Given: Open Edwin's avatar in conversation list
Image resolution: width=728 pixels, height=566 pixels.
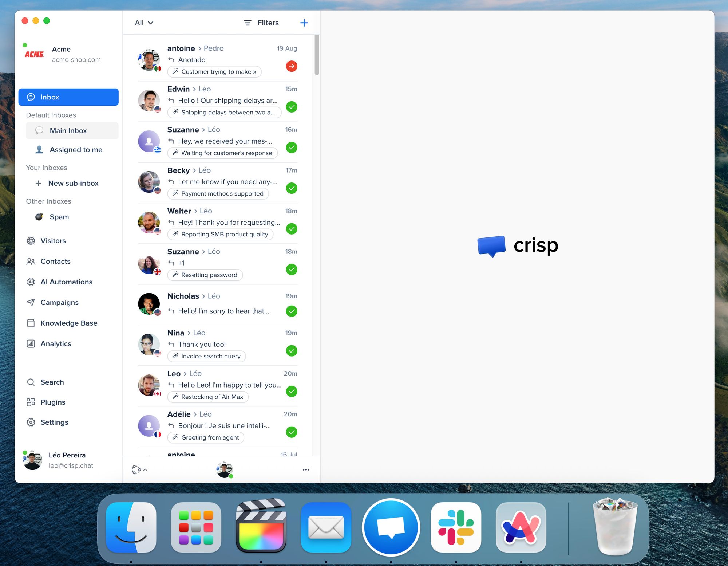Looking at the screenshot, I should click(x=149, y=101).
